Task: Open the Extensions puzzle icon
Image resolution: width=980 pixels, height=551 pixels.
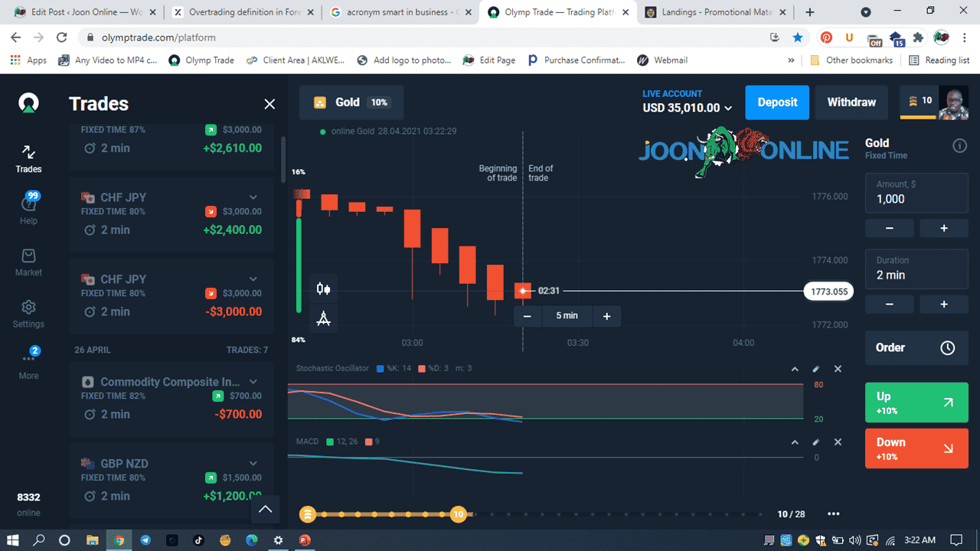Action: 918,37
